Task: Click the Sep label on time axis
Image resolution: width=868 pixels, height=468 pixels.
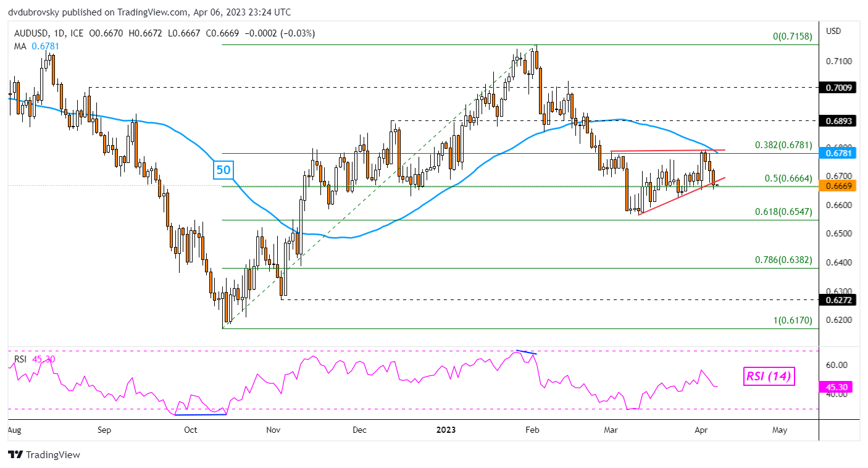Action: (x=105, y=430)
